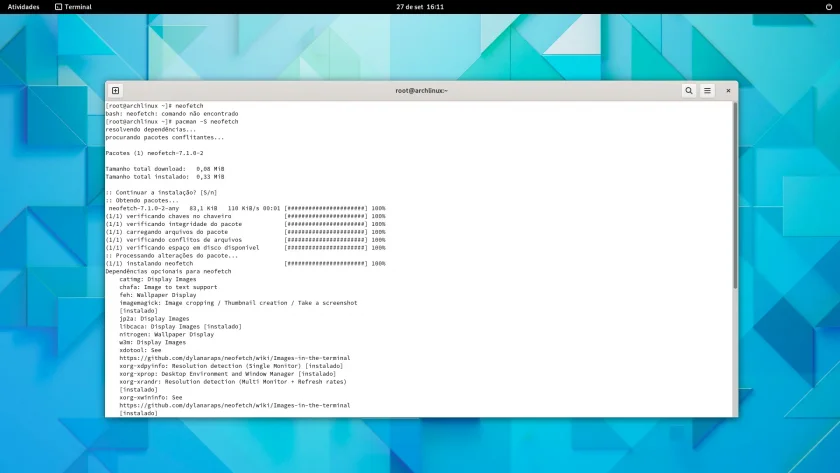
Task: Click the neofetch-7.1.0-2-any download progress bar
Action: (326, 208)
